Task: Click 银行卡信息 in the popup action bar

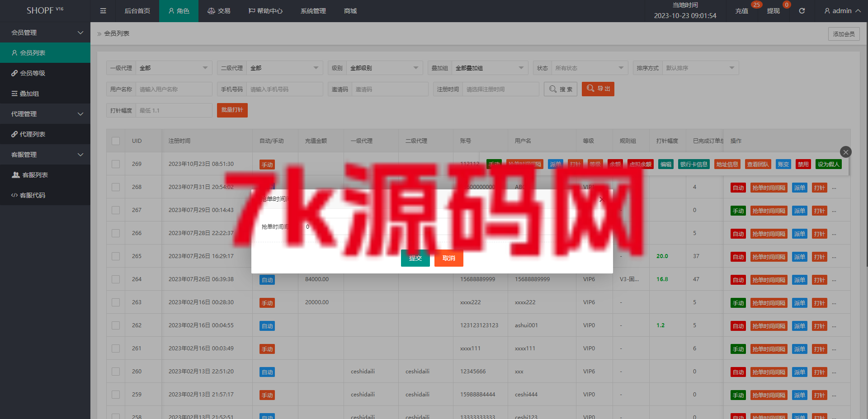Action: 693,165
